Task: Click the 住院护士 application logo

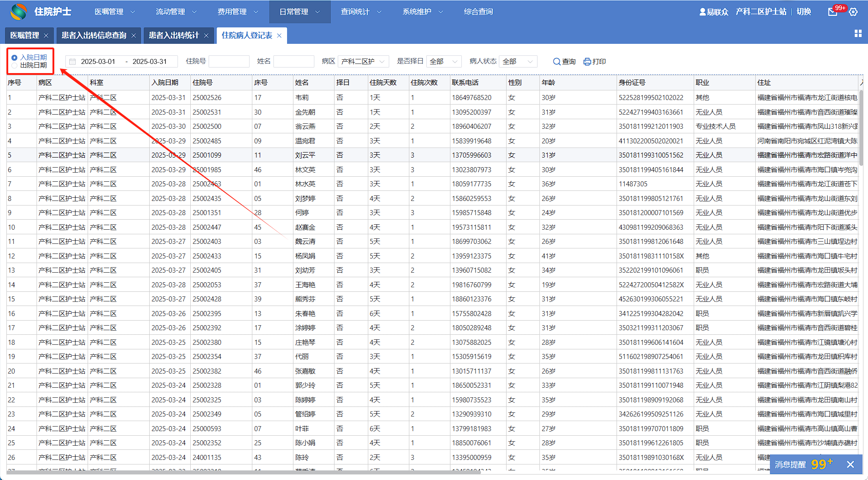Action: click(19, 12)
